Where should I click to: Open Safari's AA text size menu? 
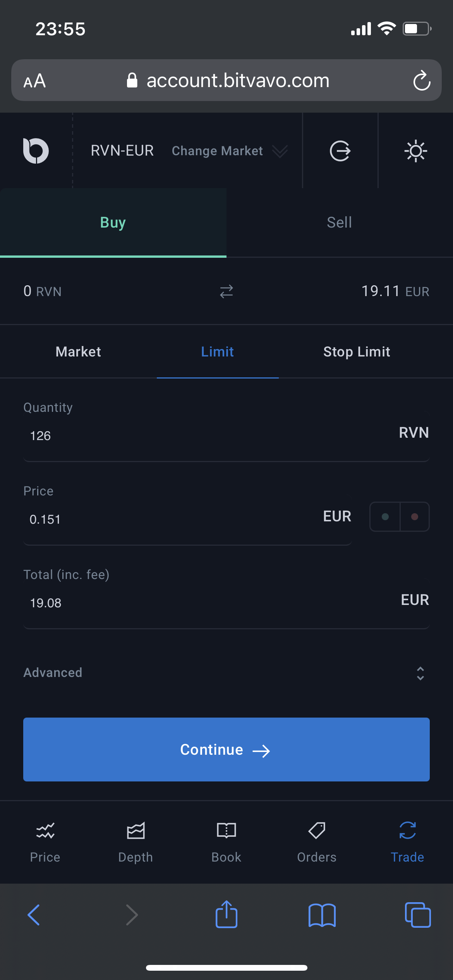[35, 81]
